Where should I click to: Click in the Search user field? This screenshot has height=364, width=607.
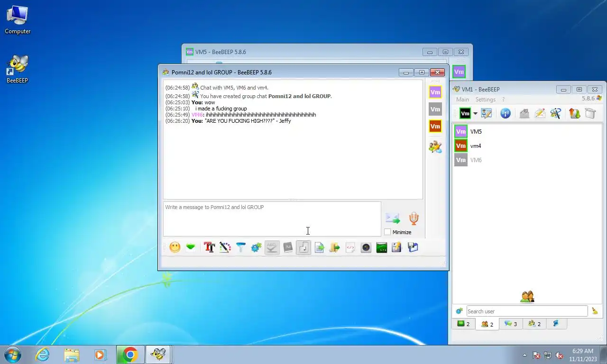point(527,311)
